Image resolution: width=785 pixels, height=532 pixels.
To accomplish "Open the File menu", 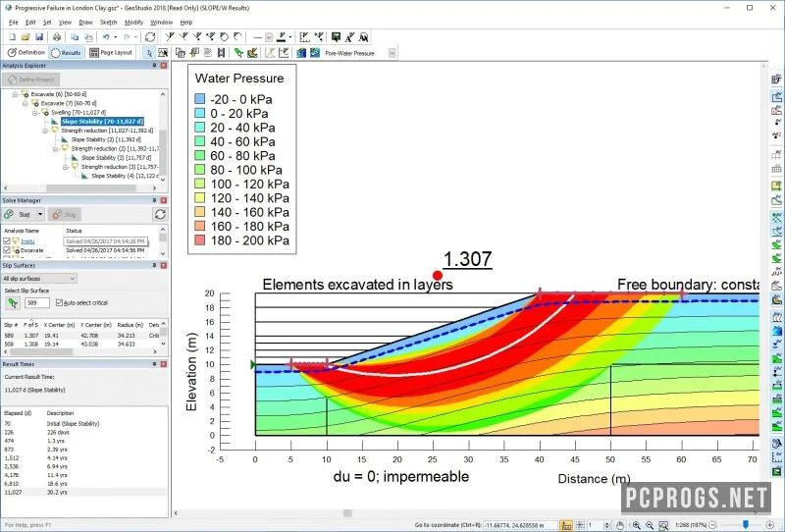I will 14,23.
